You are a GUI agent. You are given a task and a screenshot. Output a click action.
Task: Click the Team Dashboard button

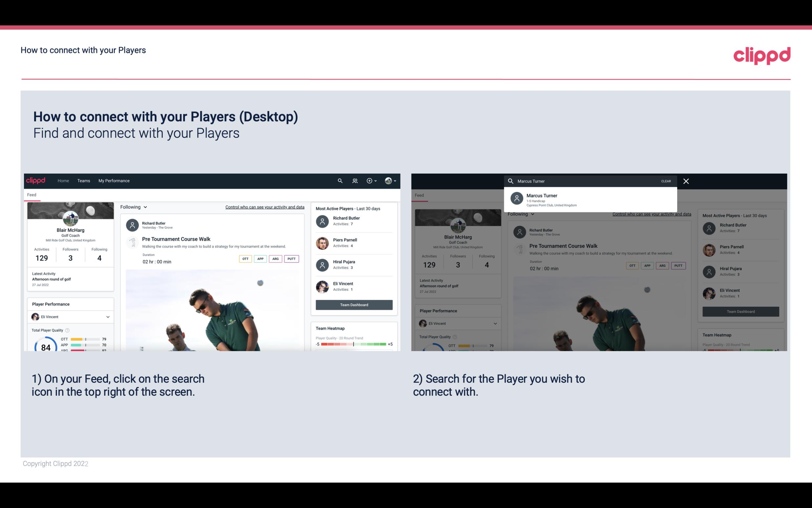(354, 304)
